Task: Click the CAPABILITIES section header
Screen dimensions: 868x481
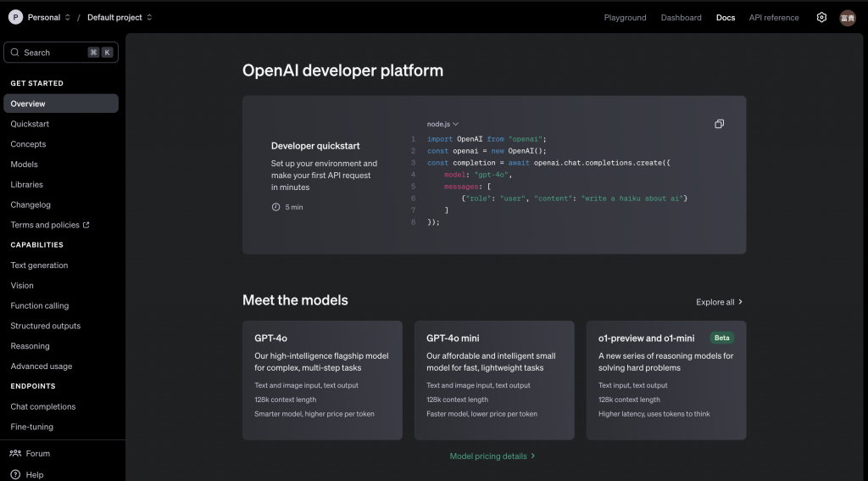Action: pos(37,245)
